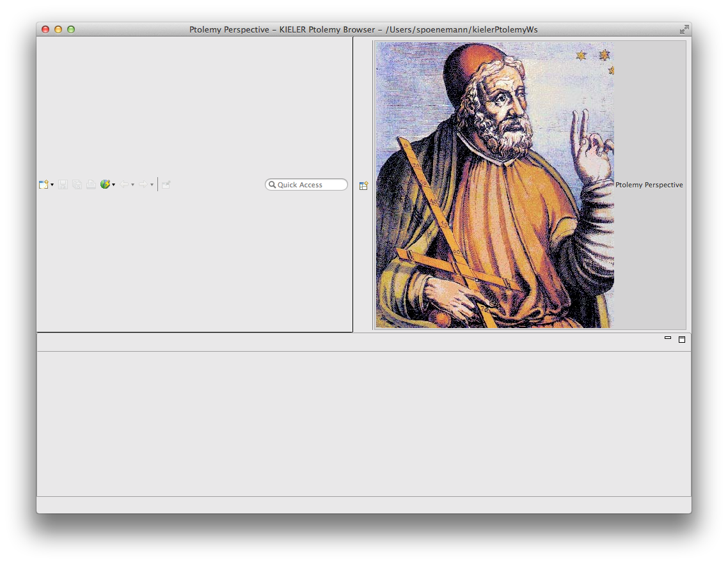Open a new perspective via perspective icon

click(363, 185)
